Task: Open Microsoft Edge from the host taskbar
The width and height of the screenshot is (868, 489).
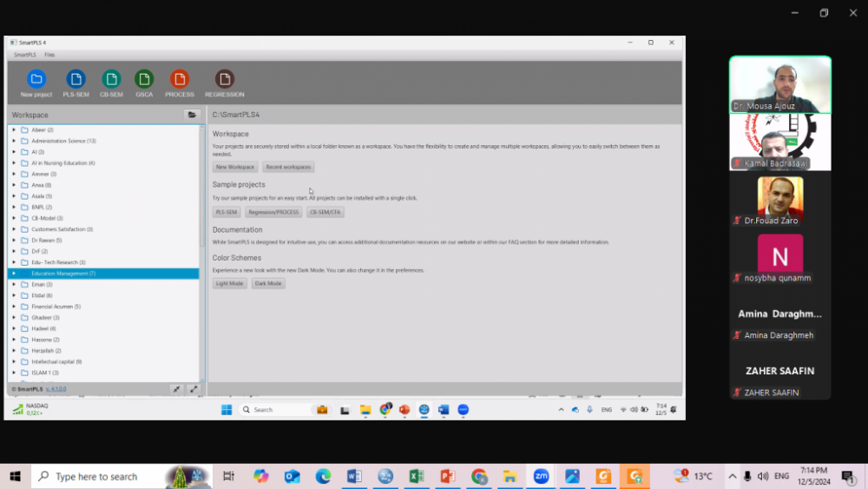Action: coord(323,476)
